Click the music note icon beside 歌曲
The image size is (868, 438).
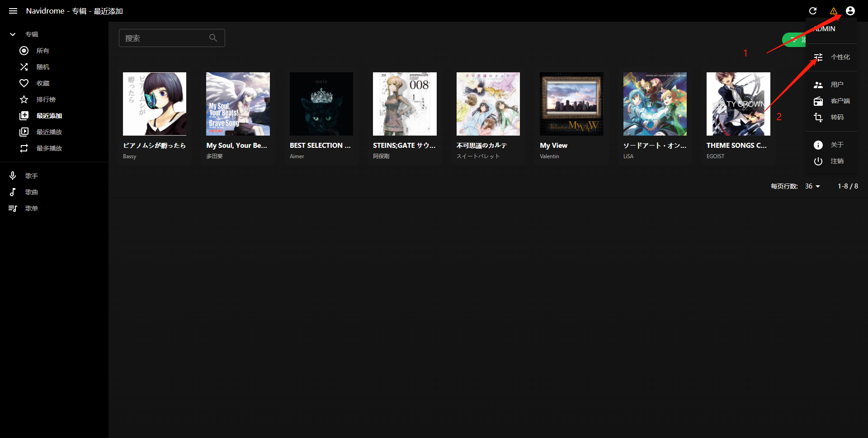click(13, 192)
